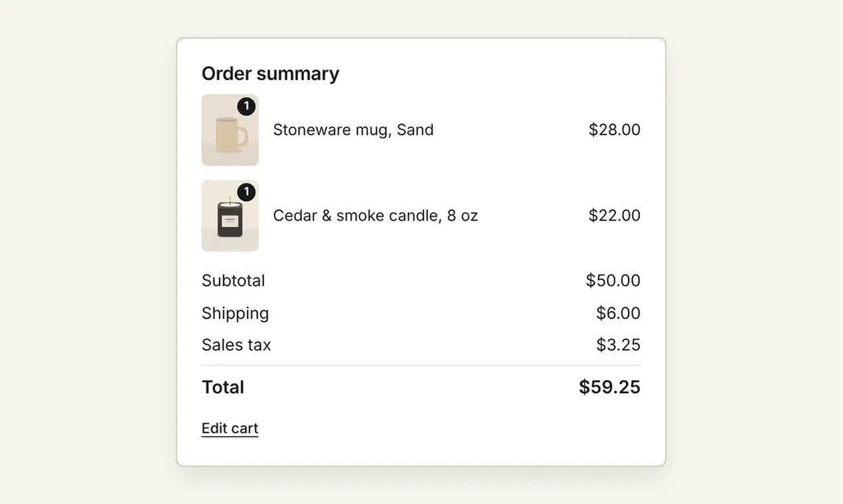
Task: Click the quantity badge on the candle image
Action: point(246,192)
